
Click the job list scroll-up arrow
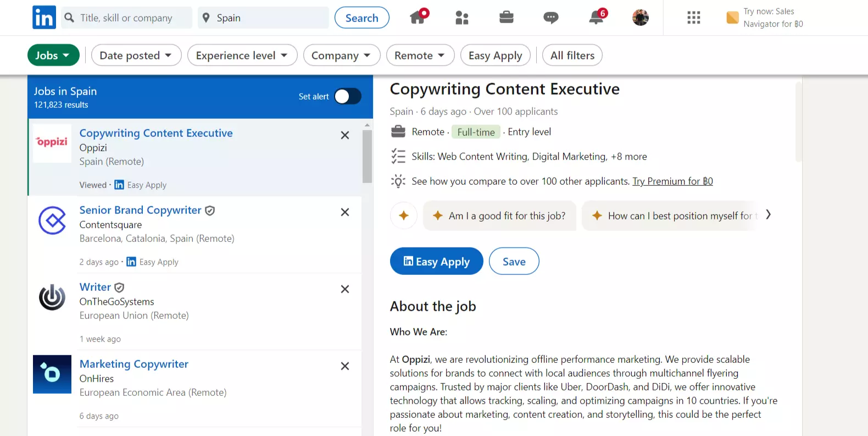coord(367,125)
